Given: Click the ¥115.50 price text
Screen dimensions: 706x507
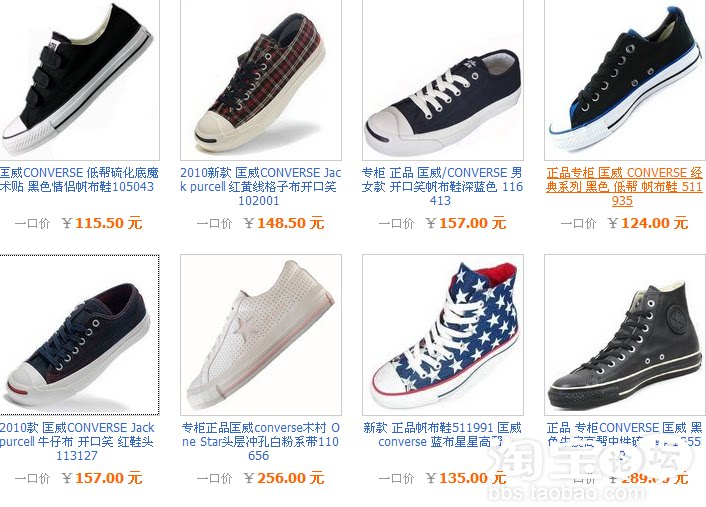Looking at the screenshot, I should pos(102,223).
